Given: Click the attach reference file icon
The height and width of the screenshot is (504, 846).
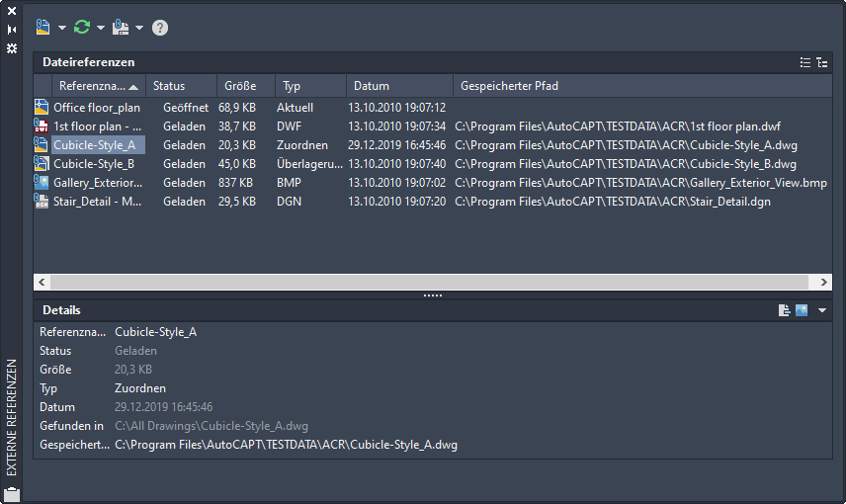Looking at the screenshot, I should coord(42,28).
